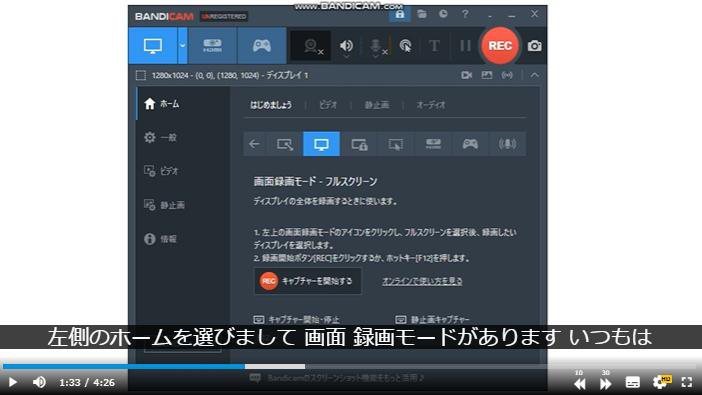Start recording with big red REC button
This screenshot has height=395, width=702.
pyautogui.click(x=500, y=46)
